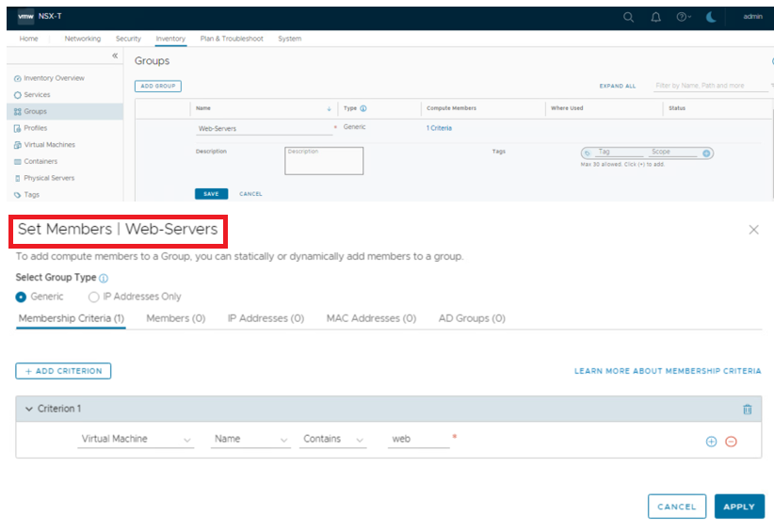
Task: Click the Add Criterion button
Action: click(x=63, y=371)
